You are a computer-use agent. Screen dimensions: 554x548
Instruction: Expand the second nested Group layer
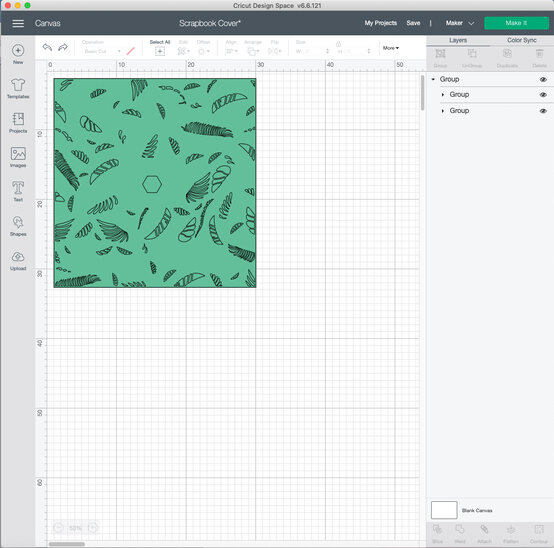443,111
